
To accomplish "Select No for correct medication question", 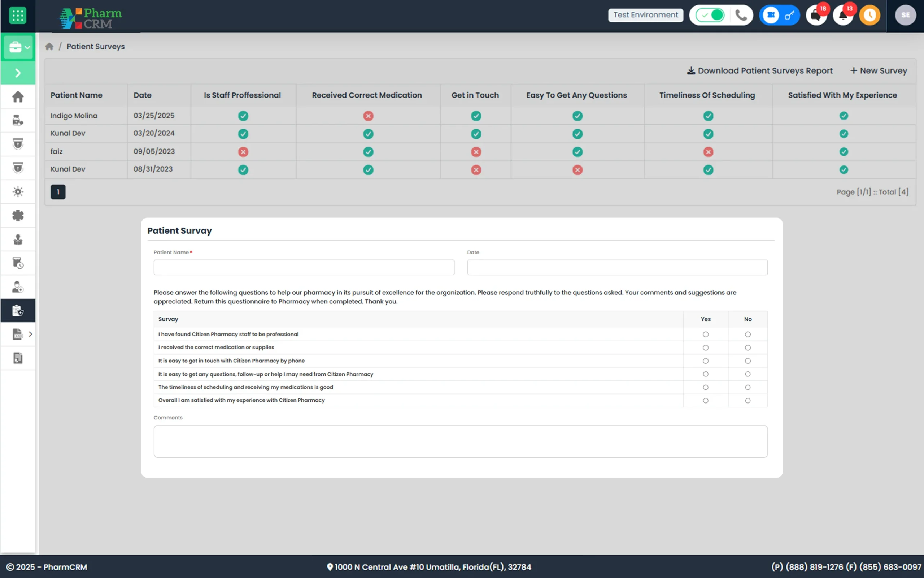I will point(748,348).
